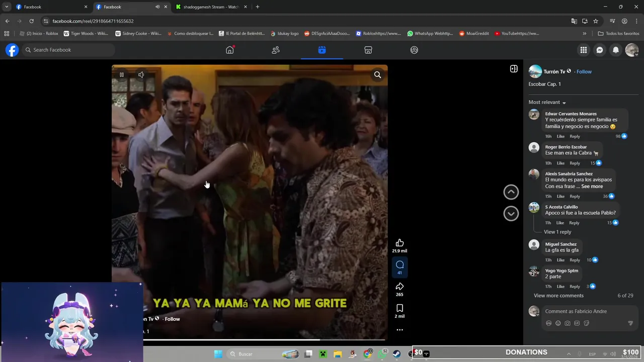This screenshot has width=644, height=362.
Task: Open the WhatsApp Web bookmark
Action: click(x=430, y=34)
